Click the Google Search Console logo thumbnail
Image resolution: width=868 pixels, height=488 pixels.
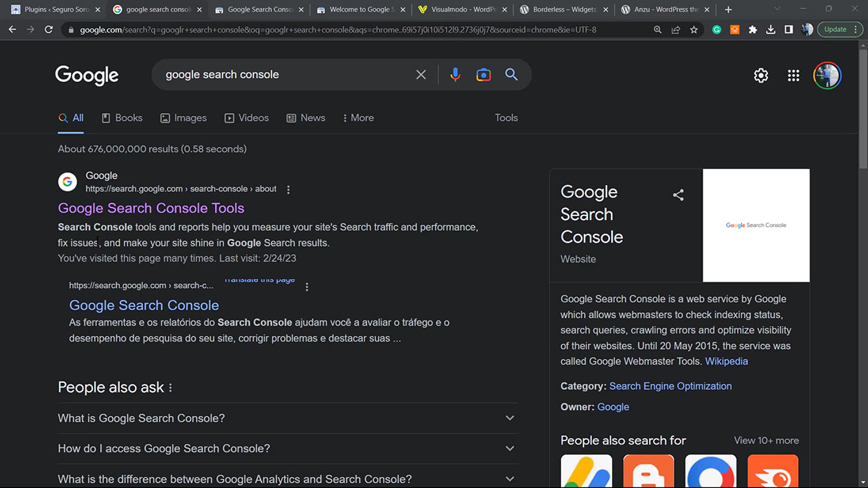[756, 225]
